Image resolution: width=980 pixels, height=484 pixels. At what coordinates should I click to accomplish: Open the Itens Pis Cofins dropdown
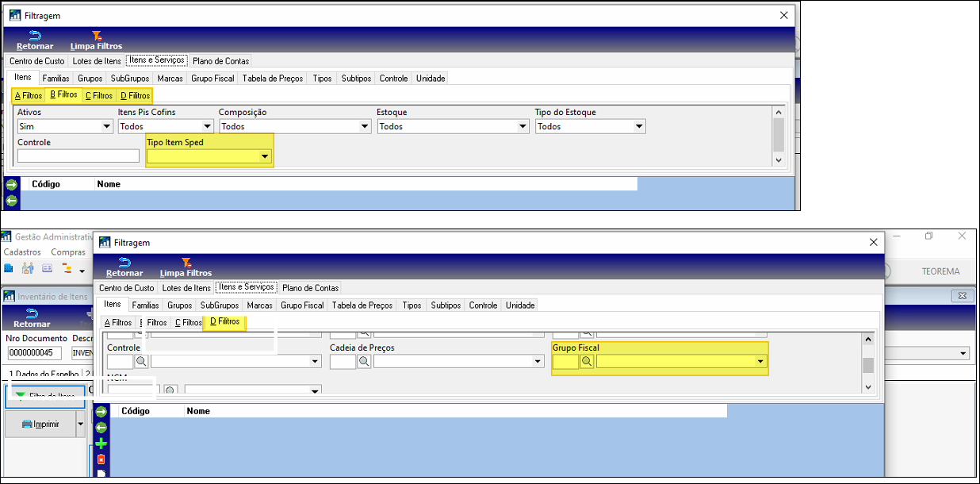[x=207, y=127]
